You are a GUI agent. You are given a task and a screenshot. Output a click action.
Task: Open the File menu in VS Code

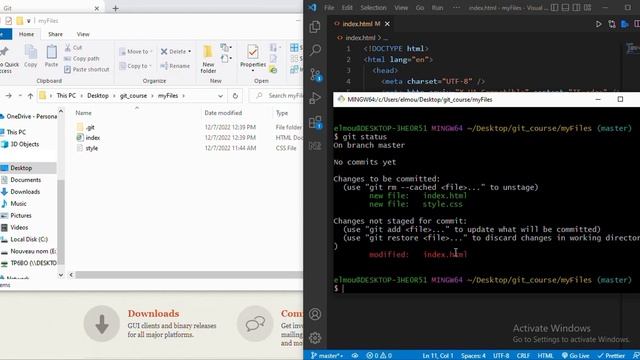tap(329, 8)
